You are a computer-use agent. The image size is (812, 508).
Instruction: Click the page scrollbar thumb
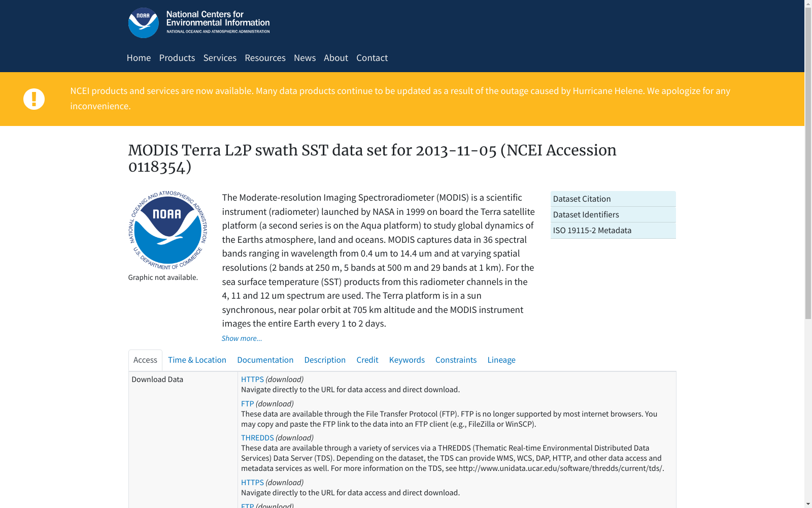[x=808, y=164]
